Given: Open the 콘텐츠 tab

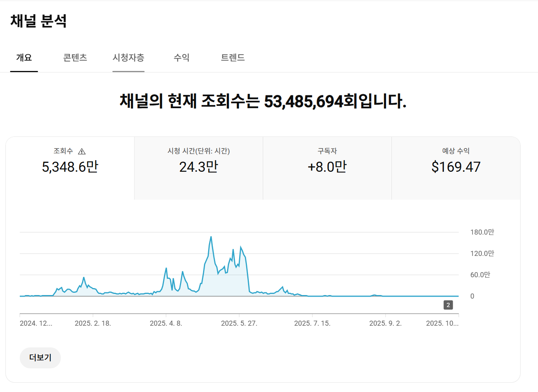Looking at the screenshot, I should pos(75,58).
